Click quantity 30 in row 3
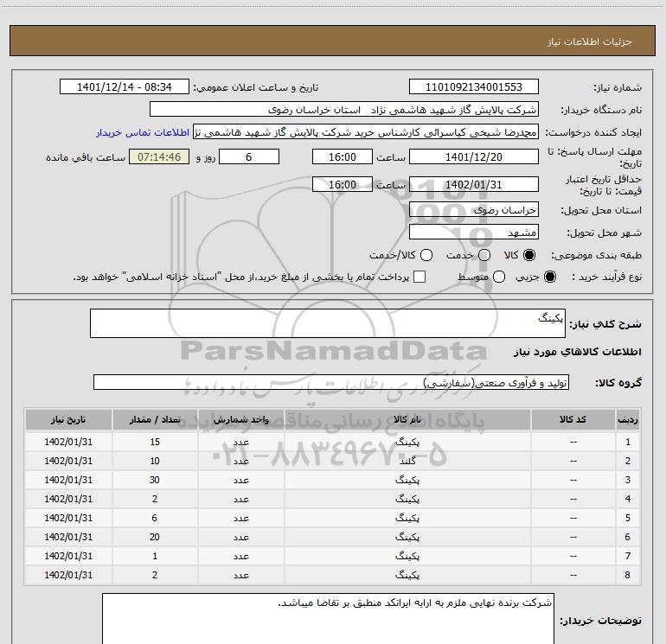666x644 pixels. [155, 480]
